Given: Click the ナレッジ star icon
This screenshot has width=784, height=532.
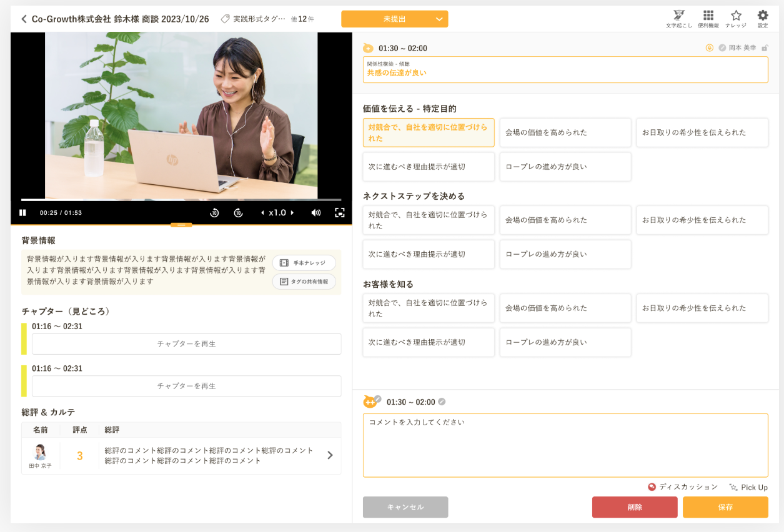Looking at the screenshot, I should [x=736, y=18].
